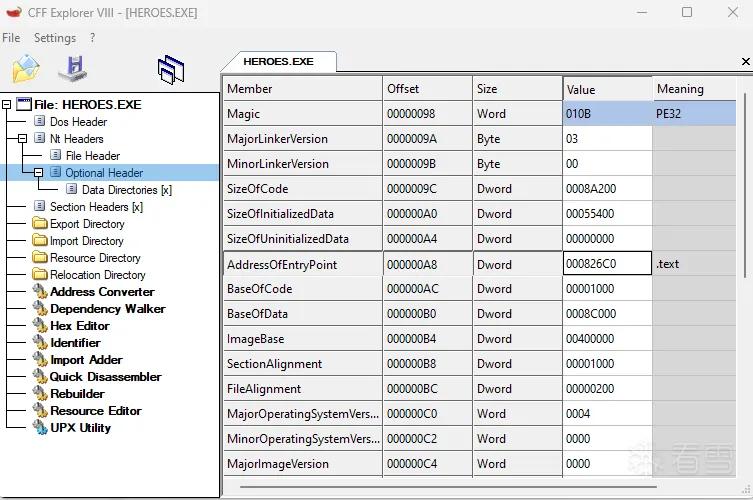Select the Data Directories page icon

pyautogui.click(x=72, y=189)
